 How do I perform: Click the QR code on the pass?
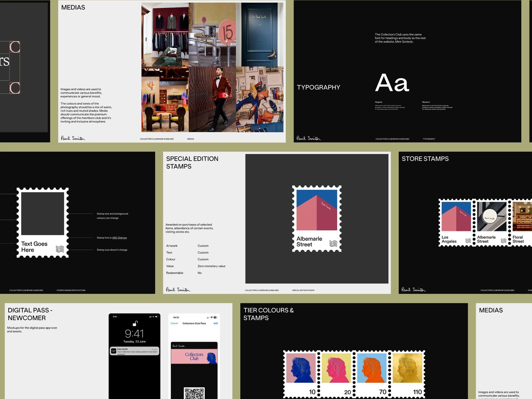pyautogui.click(x=194, y=393)
